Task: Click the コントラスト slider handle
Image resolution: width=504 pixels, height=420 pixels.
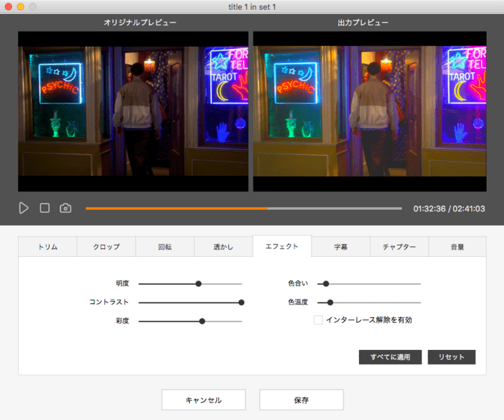Action: click(241, 302)
